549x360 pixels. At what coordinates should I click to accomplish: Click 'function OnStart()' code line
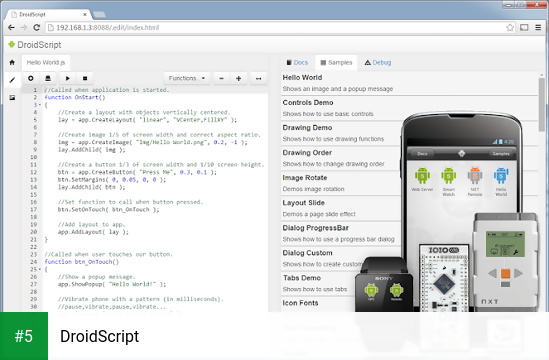(x=75, y=98)
